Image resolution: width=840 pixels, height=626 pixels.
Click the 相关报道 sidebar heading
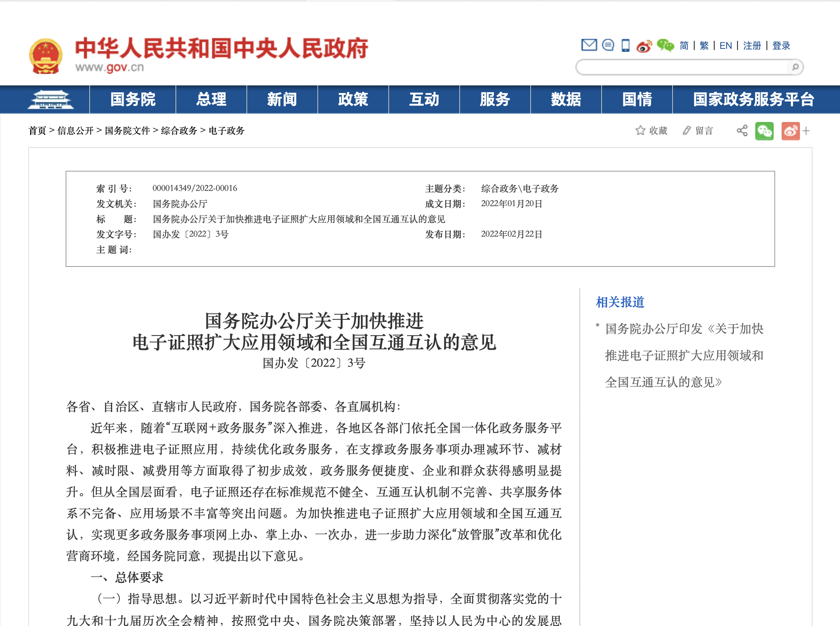tap(620, 302)
